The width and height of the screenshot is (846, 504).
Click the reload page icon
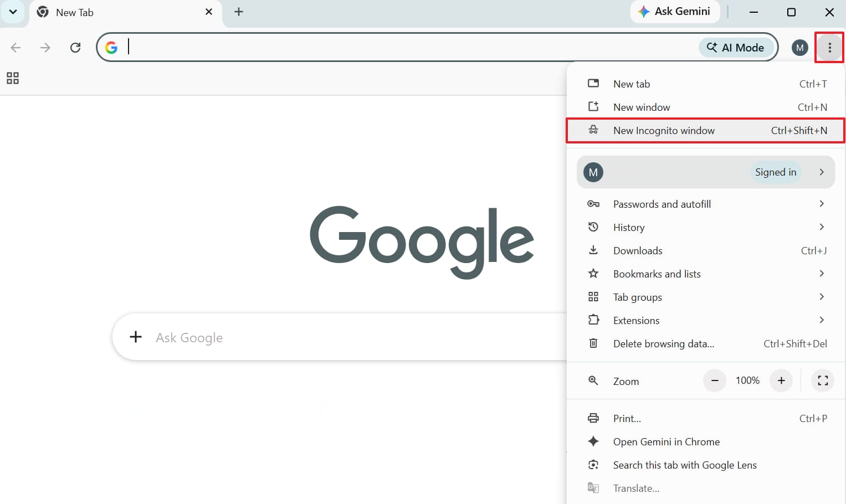tap(75, 48)
